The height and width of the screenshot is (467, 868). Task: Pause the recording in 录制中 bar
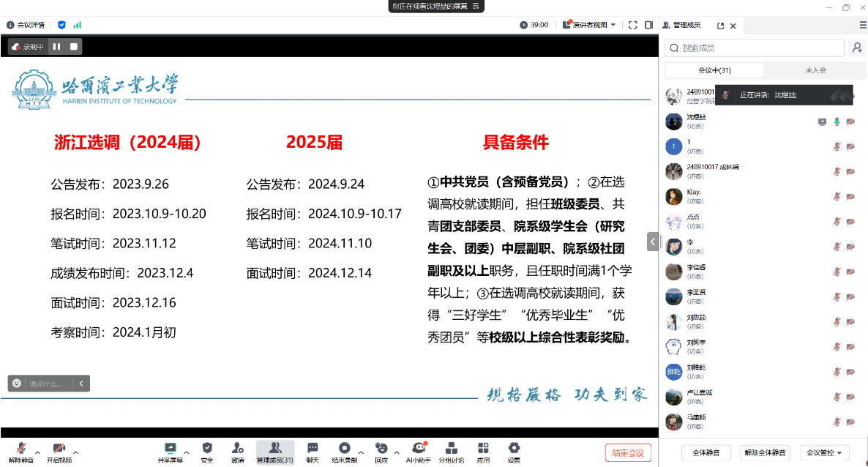[57, 47]
